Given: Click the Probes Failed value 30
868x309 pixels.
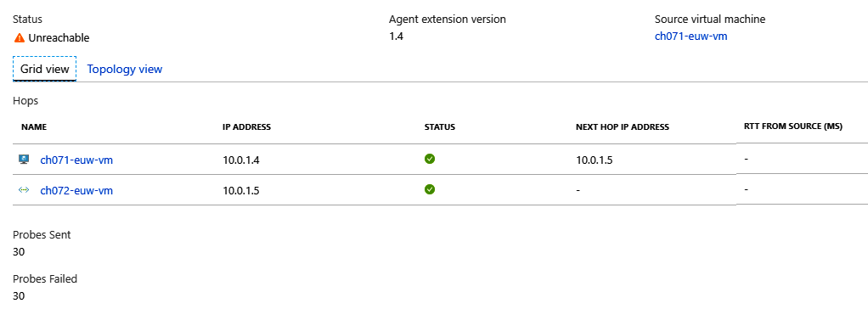Looking at the screenshot, I should click(x=19, y=296).
